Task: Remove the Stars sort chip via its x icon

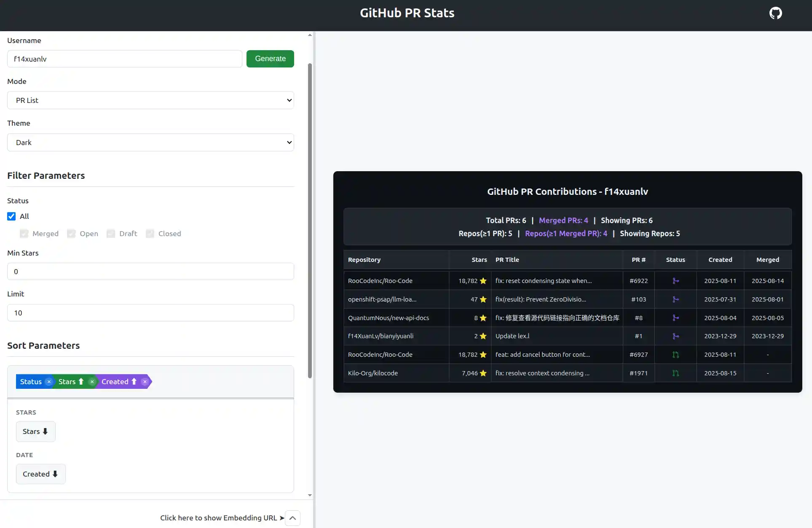Action: coord(92,382)
